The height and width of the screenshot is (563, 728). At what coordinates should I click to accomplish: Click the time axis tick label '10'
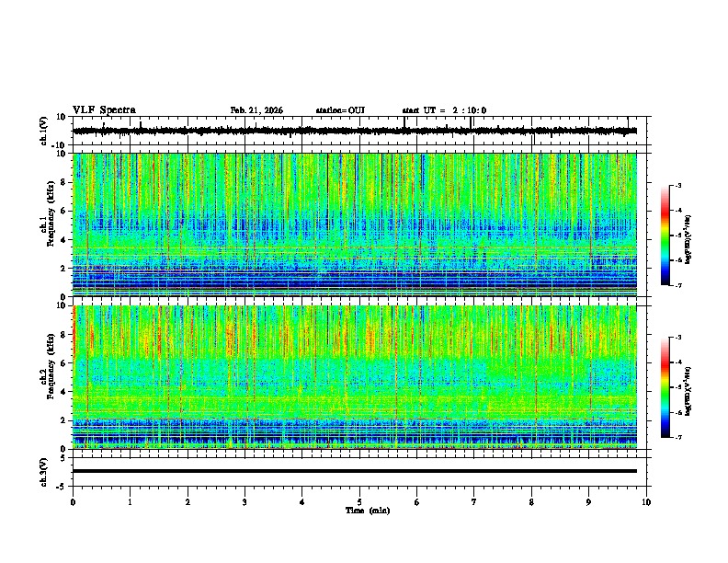coord(646,502)
